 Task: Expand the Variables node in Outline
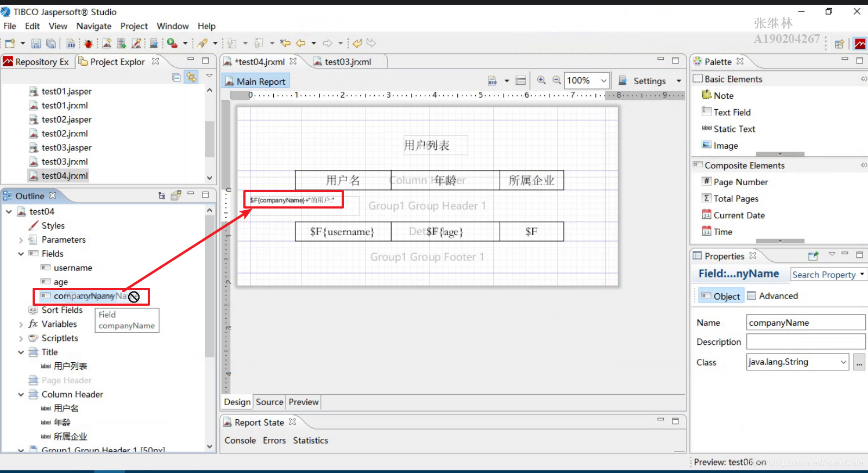[21, 324]
